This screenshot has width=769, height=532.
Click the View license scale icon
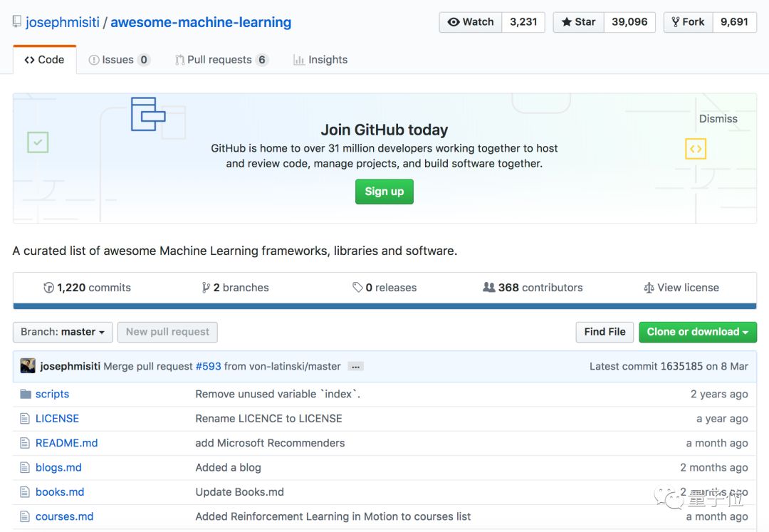click(648, 288)
